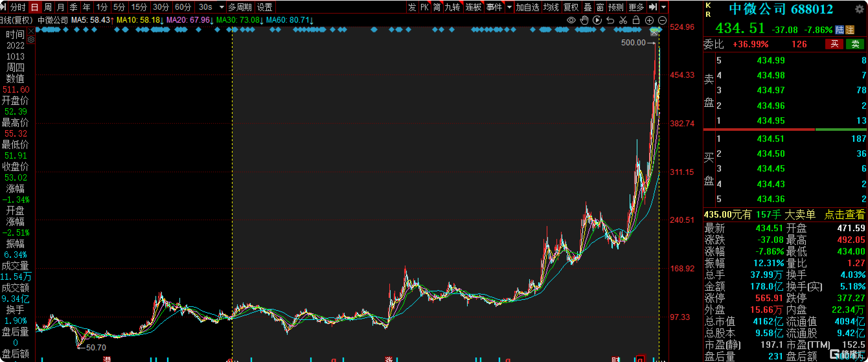Expand the 30s period dropdown arrow
This screenshot has height=362, width=868.
222,7
